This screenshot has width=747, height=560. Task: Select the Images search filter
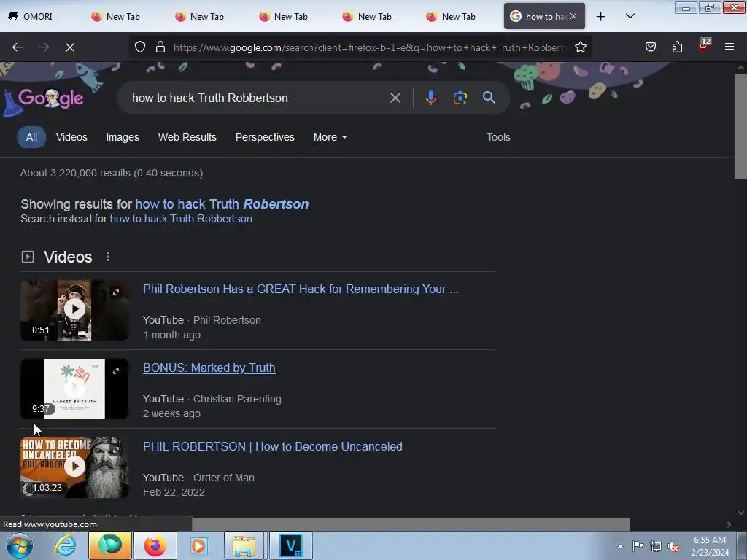(x=123, y=137)
